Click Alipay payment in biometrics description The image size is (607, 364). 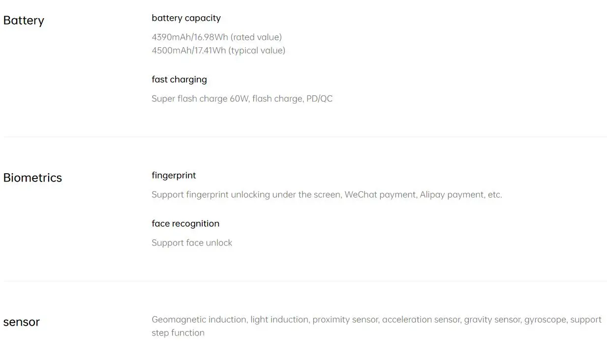452,195
